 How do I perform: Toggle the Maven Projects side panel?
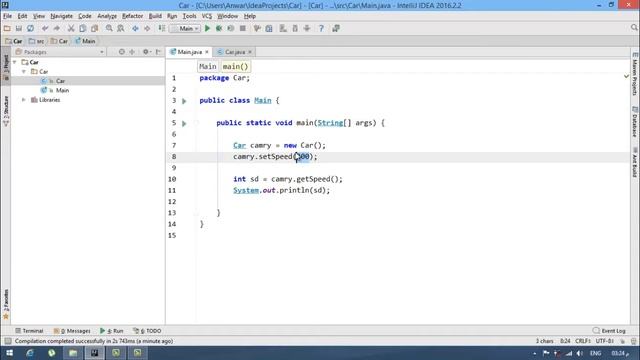pyautogui.click(x=635, y=74)
